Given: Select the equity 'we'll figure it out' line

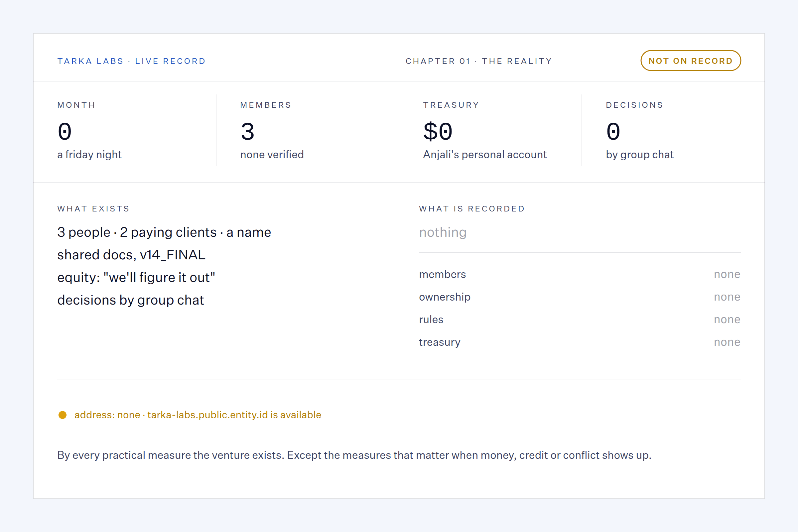Looking at the screenshot, I should (x=136, y=278).
